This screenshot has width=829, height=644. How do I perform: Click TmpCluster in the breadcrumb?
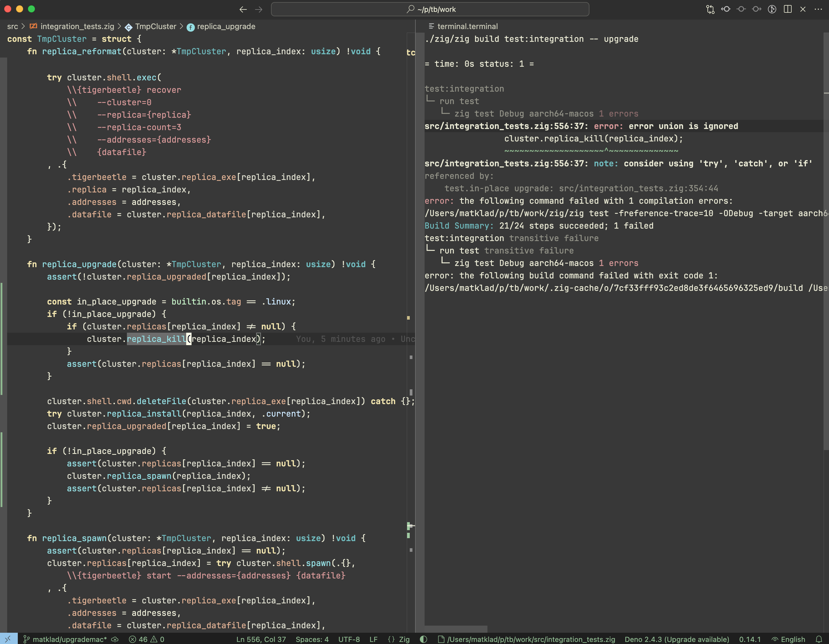tap(156, 27)
